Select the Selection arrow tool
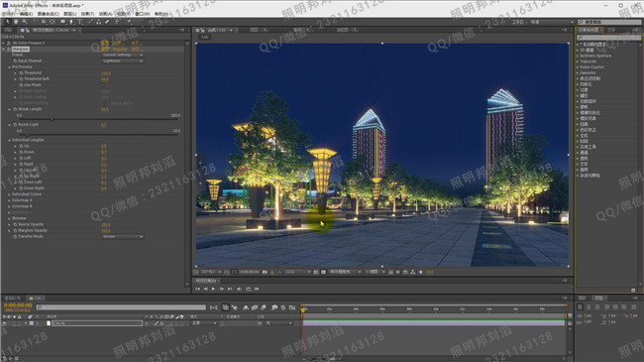 coord(7,22)
